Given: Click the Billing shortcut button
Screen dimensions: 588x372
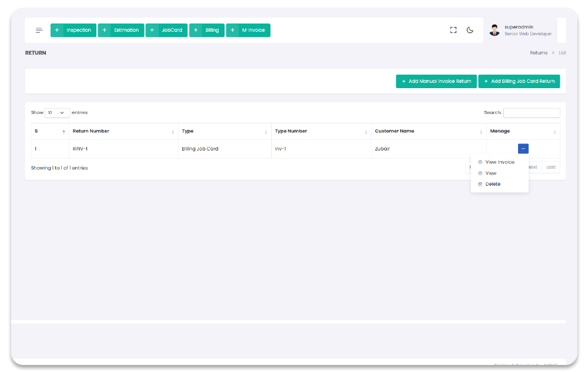Looking at the screenshot, I should coord(206,30).
